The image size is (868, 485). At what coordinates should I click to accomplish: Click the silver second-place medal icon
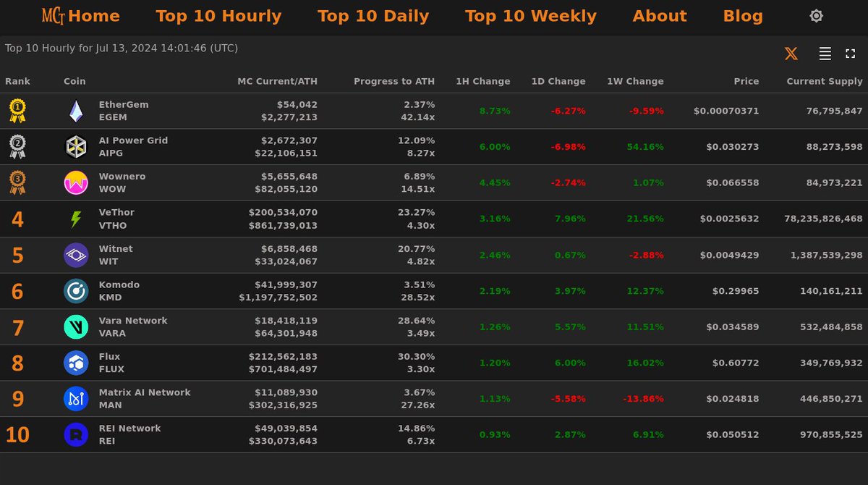coord(17,147)
